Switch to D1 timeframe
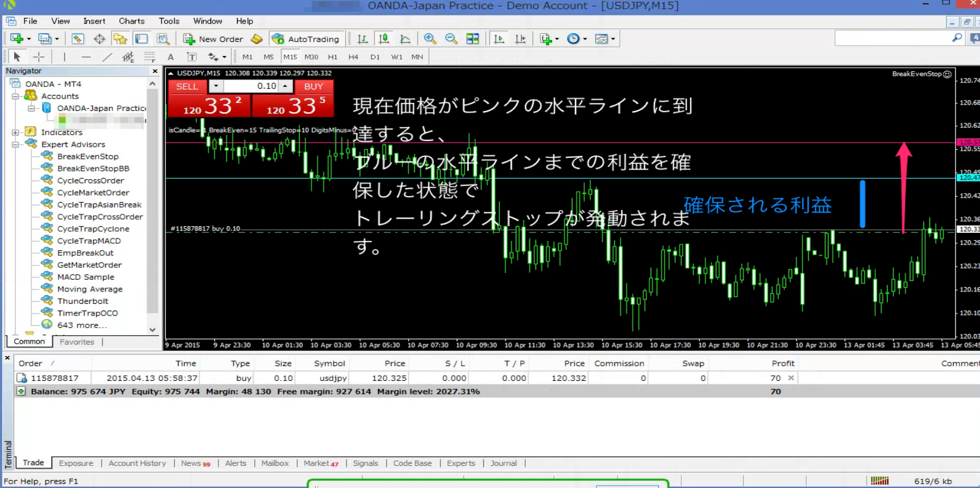Viewport: 980px width, 488px height. coord(375,57)
